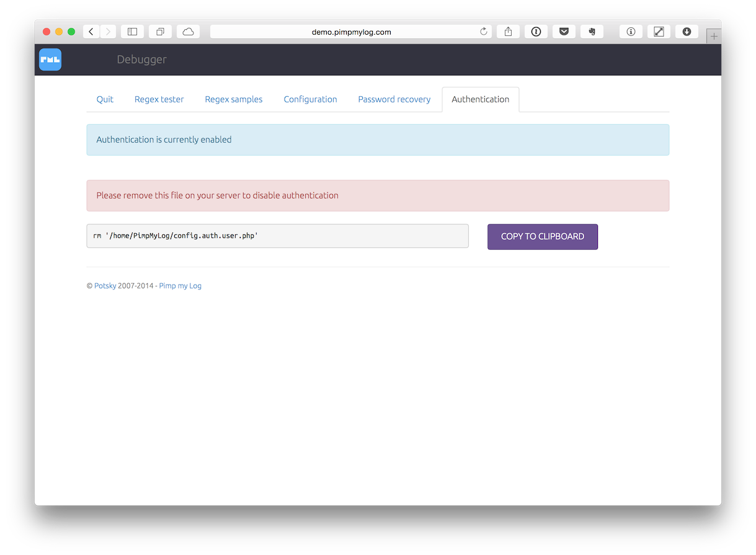Open the tab overview button
Viewport: 756px width, 555px height.
[x=160, y=32]
